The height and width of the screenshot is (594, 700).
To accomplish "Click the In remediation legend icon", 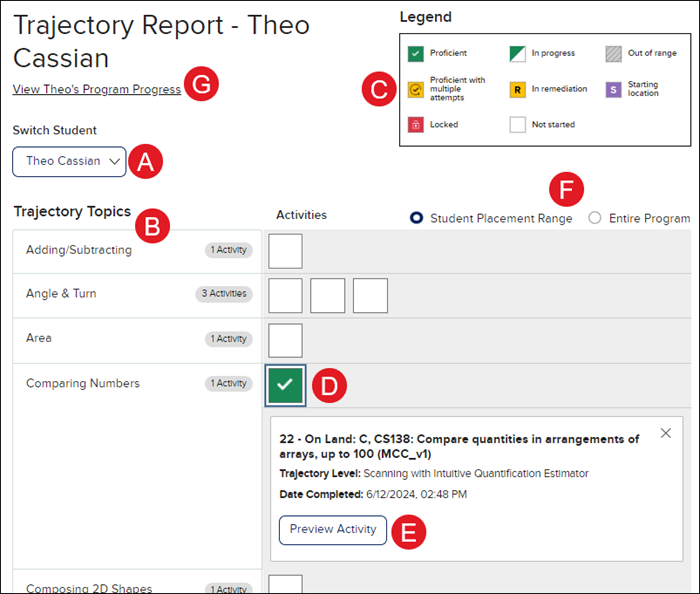I will [517, 90].
